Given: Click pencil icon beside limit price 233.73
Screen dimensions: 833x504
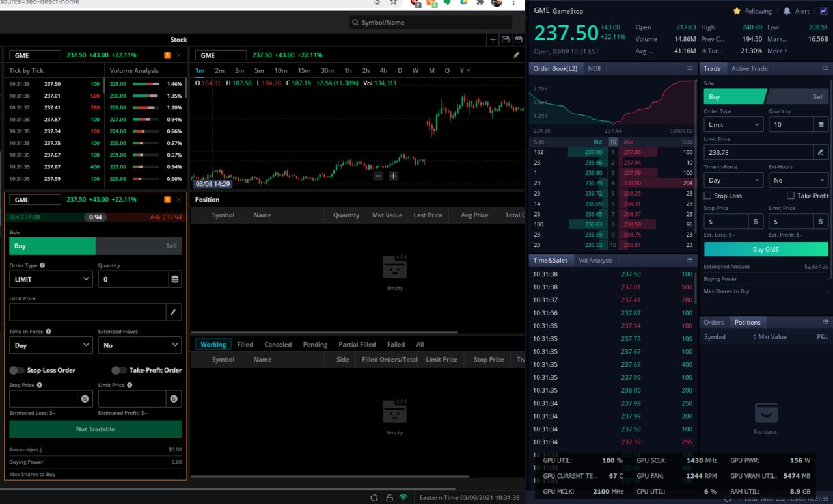Looking at the screenshot, I should coord(821,152).
